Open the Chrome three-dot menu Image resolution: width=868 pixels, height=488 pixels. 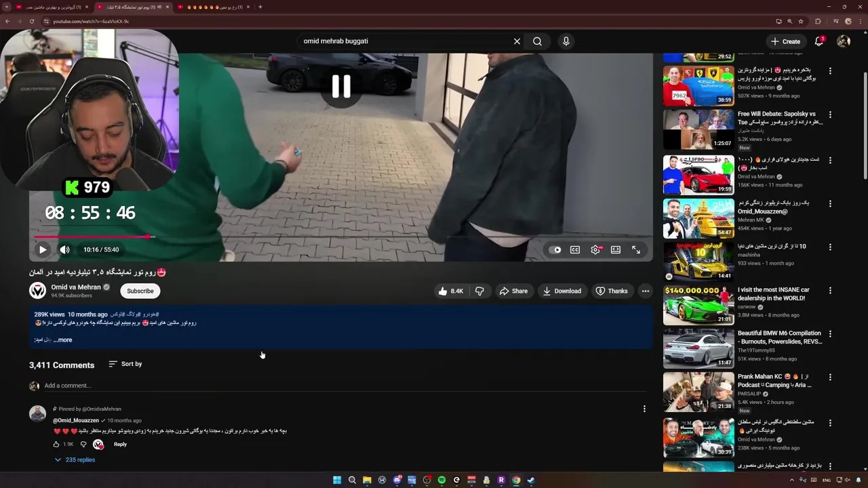pos(861,21)
